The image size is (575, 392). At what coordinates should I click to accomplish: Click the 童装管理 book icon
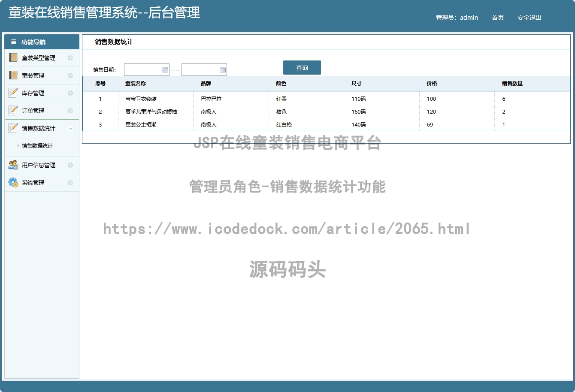[13, 75]
